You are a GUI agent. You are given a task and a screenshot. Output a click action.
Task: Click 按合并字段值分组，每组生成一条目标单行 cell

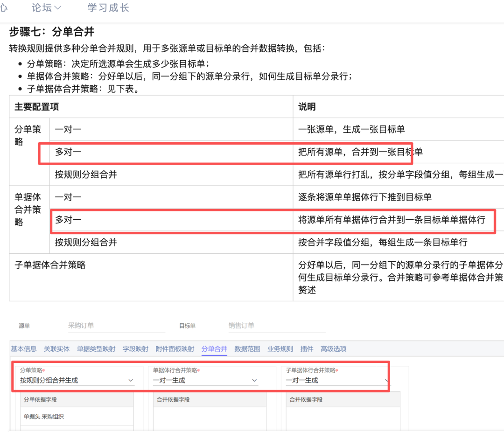point(399,242)
